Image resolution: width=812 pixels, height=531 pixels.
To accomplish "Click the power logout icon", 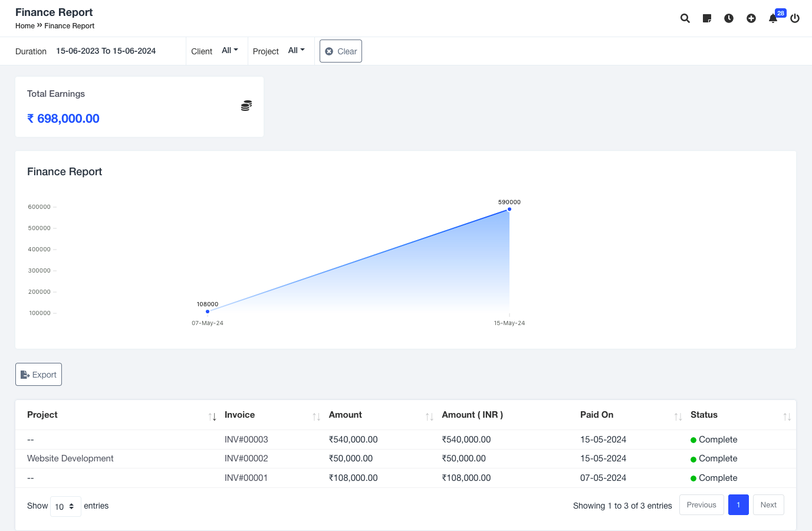I will click(795, 18).
